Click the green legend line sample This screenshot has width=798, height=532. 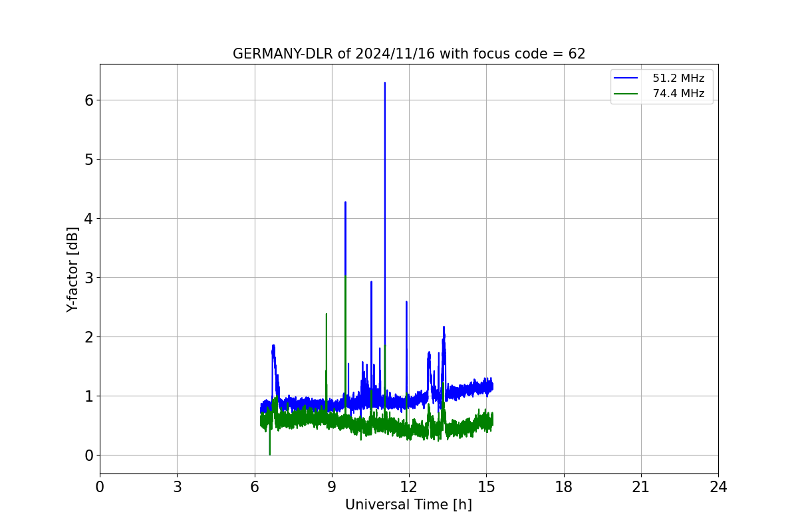pos(627,94)
